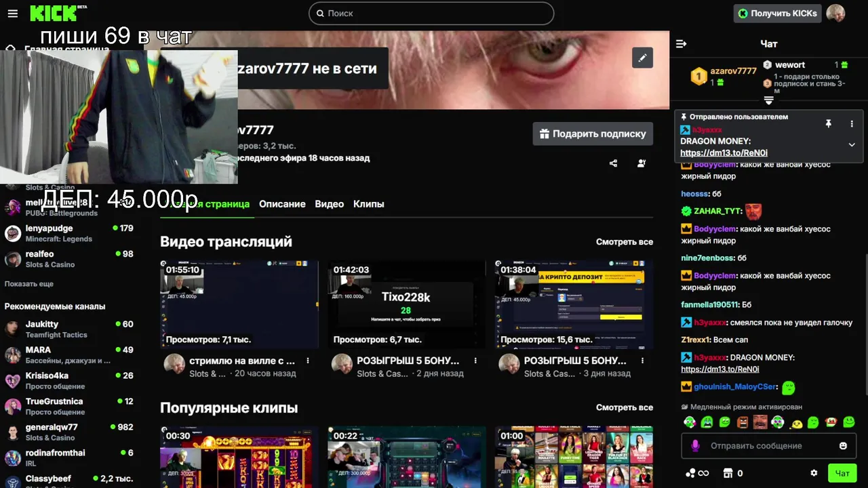Insert the crying green emote
The width and height of the screenshot is (868, 488).
click(x=707, y=422)
